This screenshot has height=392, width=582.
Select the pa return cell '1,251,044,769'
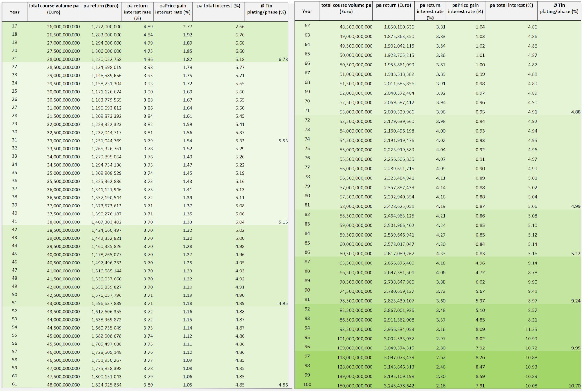coord(107,141)
